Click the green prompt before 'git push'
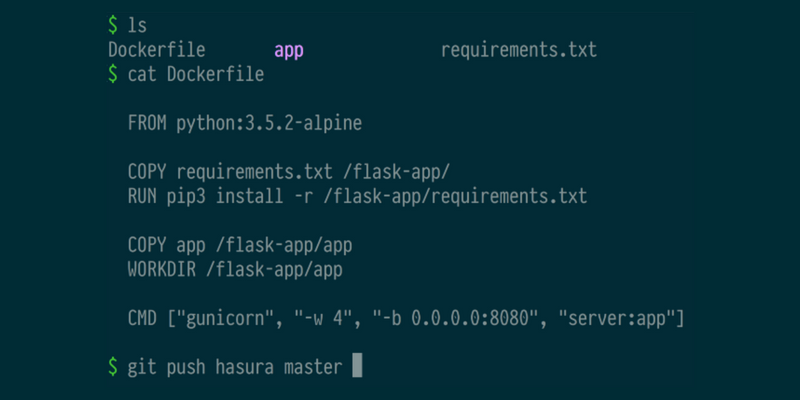The height and width of the screenshot is (400, 800). (113, 367)
